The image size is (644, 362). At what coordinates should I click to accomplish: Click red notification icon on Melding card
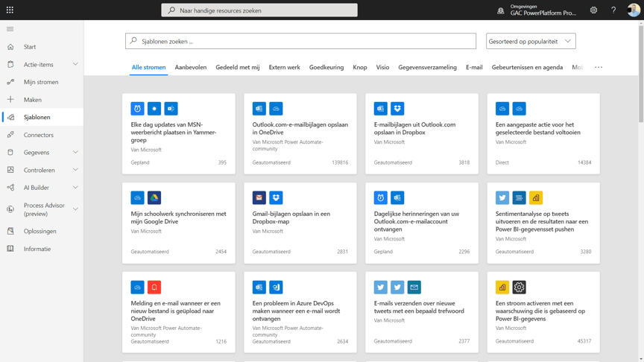(x=154, y=288)
